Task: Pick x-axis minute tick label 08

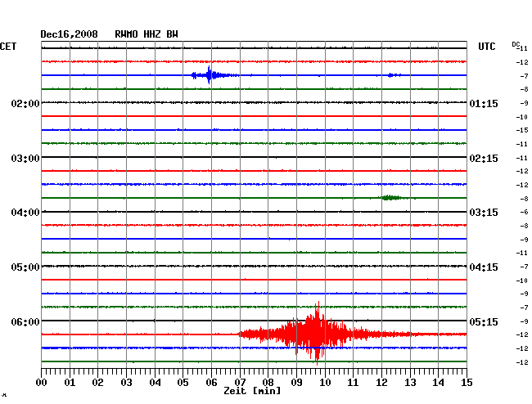Action: click(268, 382)
